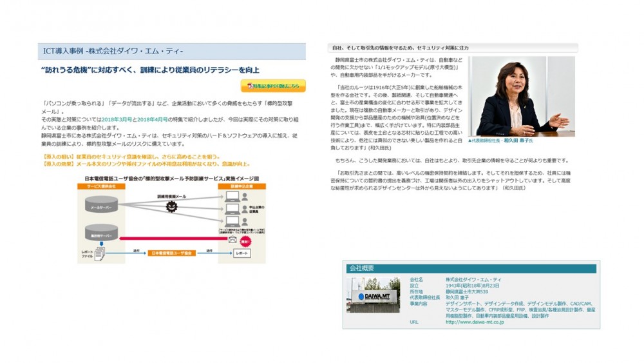The height and width of the screenshot is (363, 644).
Task: Open the 特集記事PDF版はこちら button
Action: click(273, 86)
